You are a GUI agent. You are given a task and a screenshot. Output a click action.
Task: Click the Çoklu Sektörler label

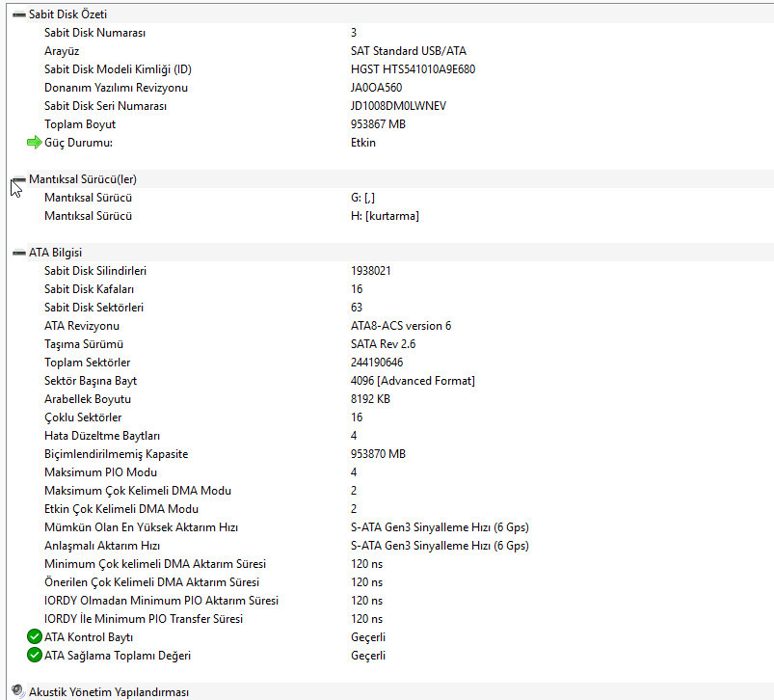tap(83, 417)
